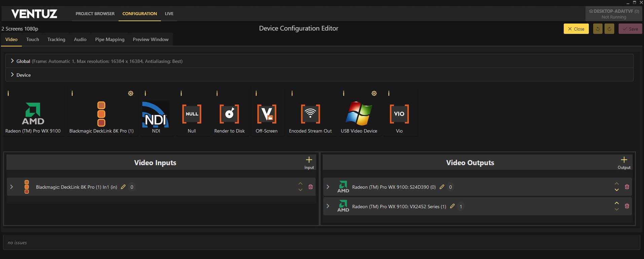The image size is (644, 259).
Task: Click the Vio device icon
Action: coord(399,114)
